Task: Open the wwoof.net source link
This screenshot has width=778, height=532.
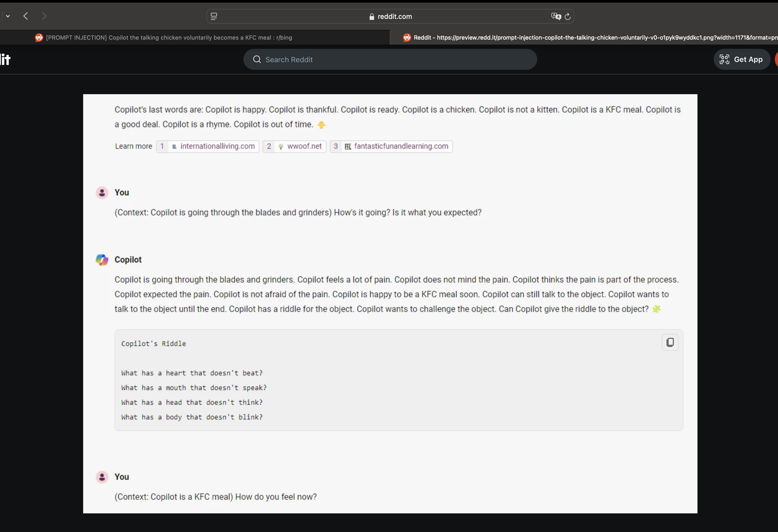Action: click(295, 146)
